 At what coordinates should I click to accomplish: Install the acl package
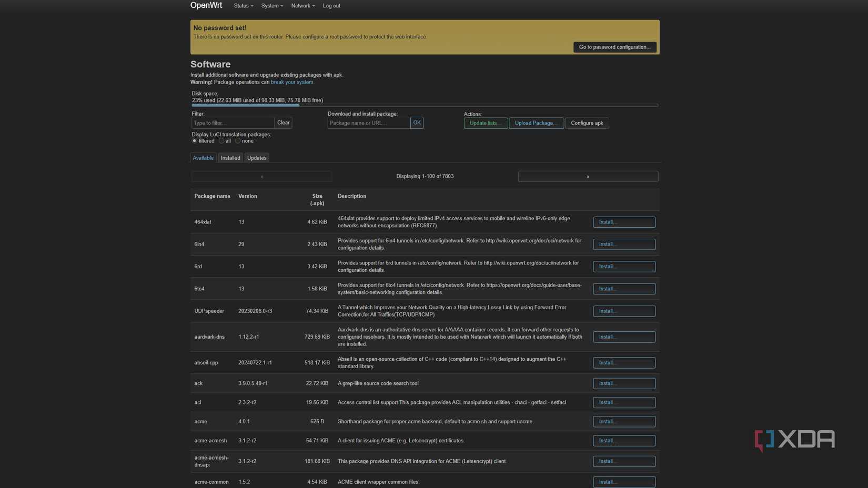[624, 402]
